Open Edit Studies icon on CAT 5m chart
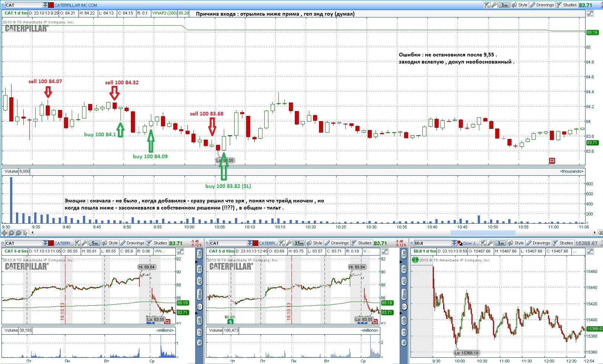The width and height of the screenshot is (603, 364). point(77,243)
